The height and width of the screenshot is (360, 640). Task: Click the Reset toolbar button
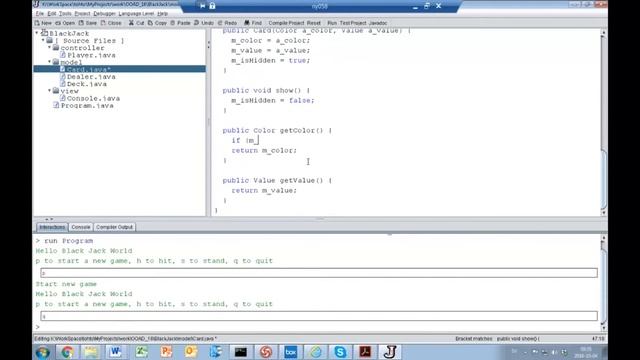pos(313,23)
